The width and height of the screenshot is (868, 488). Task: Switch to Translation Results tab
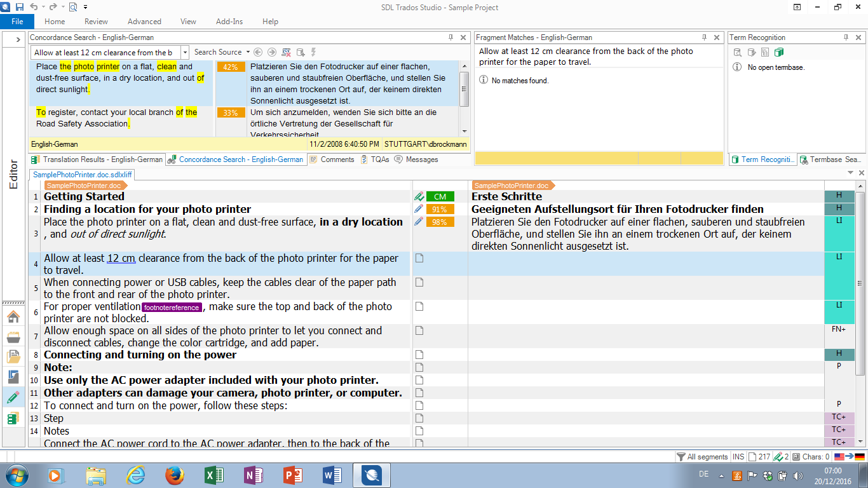coord(97,159)
